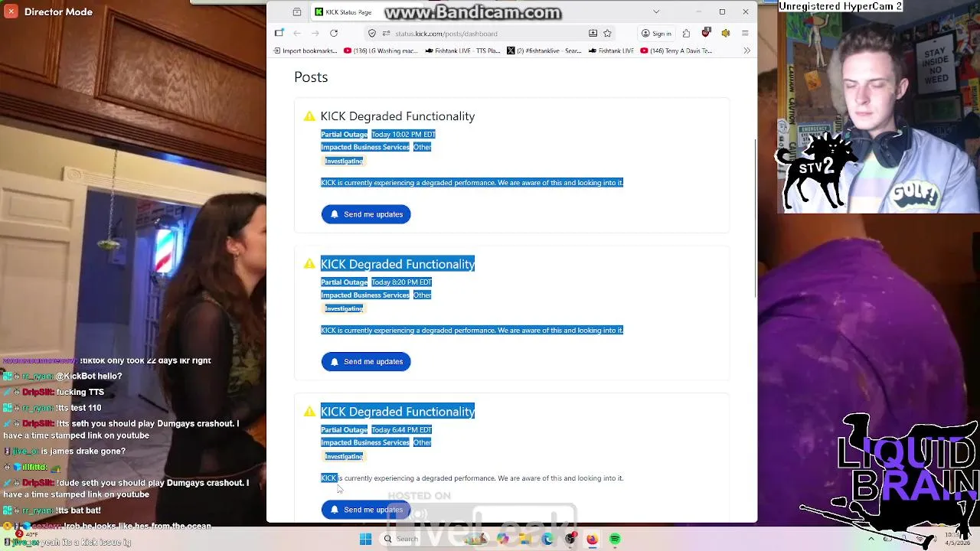Click the Sign in button
The height and width of the screenshot is (551, 980).
coord(657,33)
